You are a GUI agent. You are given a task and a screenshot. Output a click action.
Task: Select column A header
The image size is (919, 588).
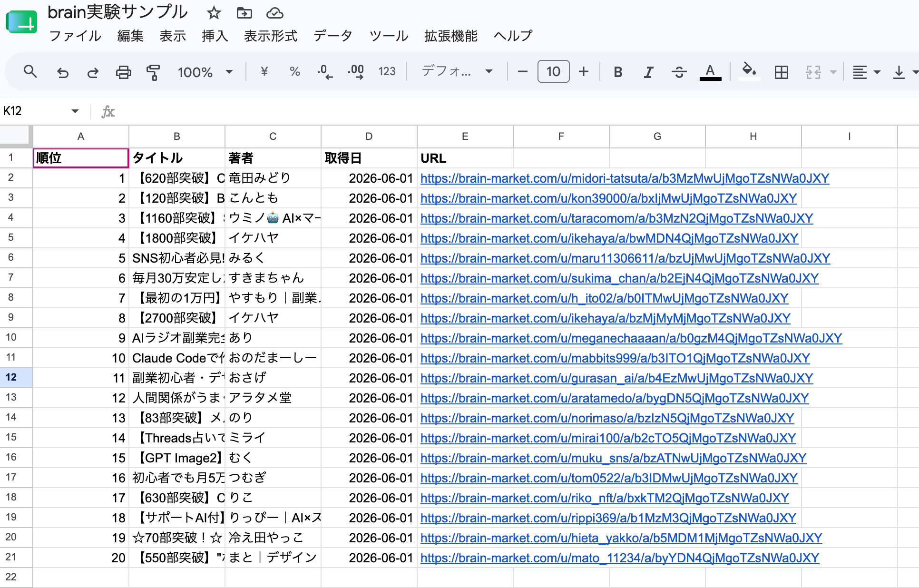coord(81,137)
